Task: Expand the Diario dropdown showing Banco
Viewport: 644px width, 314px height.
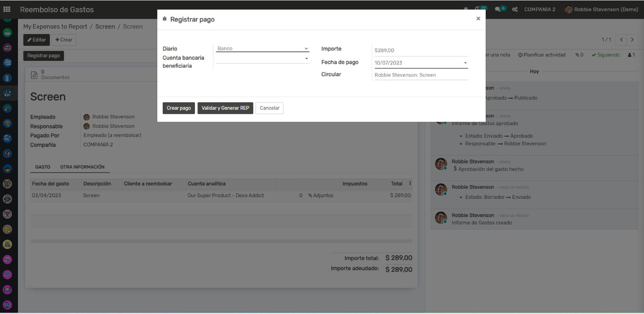Action: (x=262, y=48)
